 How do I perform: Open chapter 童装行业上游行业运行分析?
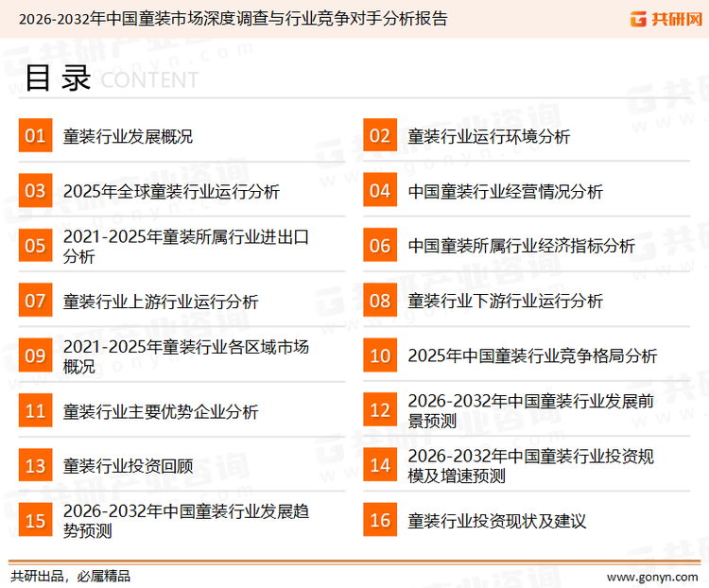pos(161,302)
